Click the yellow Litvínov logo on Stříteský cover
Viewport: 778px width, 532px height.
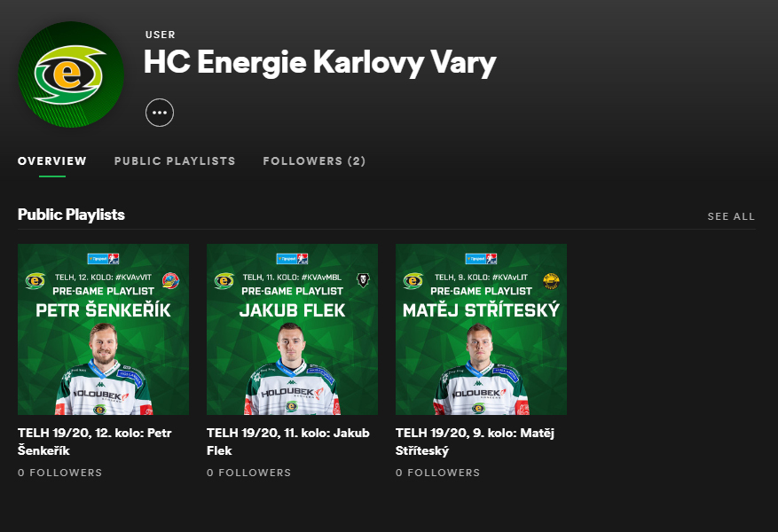click(x=551, y=280)
